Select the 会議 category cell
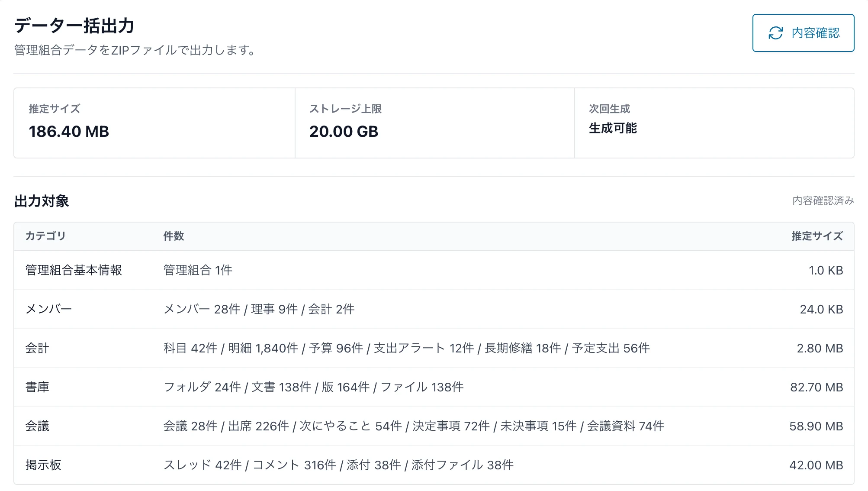This screenshot has width=868, height=491. click(x=37, y=426)
